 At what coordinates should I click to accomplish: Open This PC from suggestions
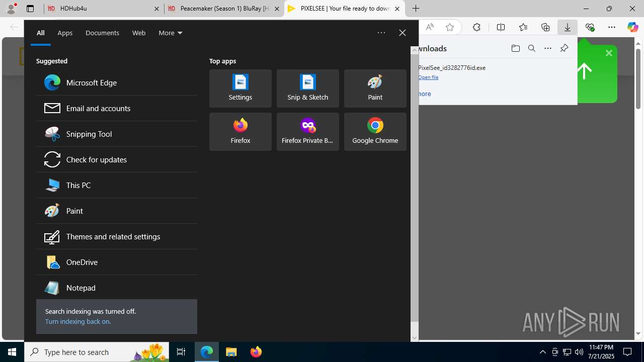pyautogui.click(x=117, y=185)
